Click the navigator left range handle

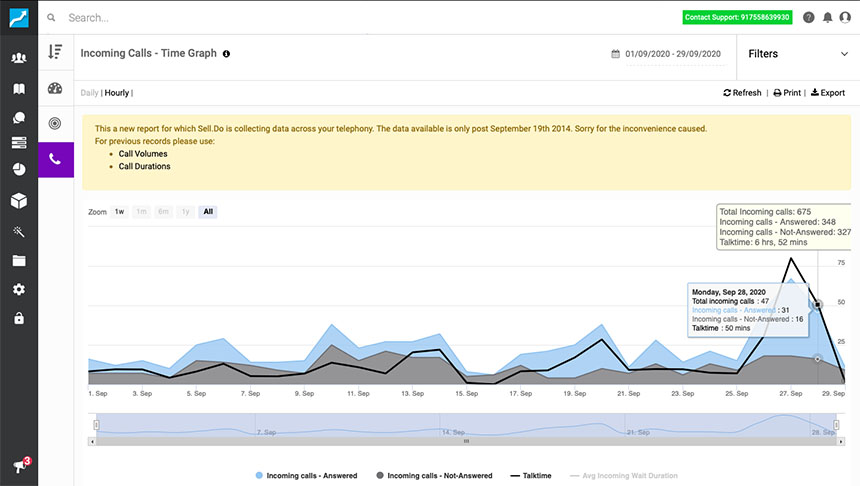(x=97, y=425)
